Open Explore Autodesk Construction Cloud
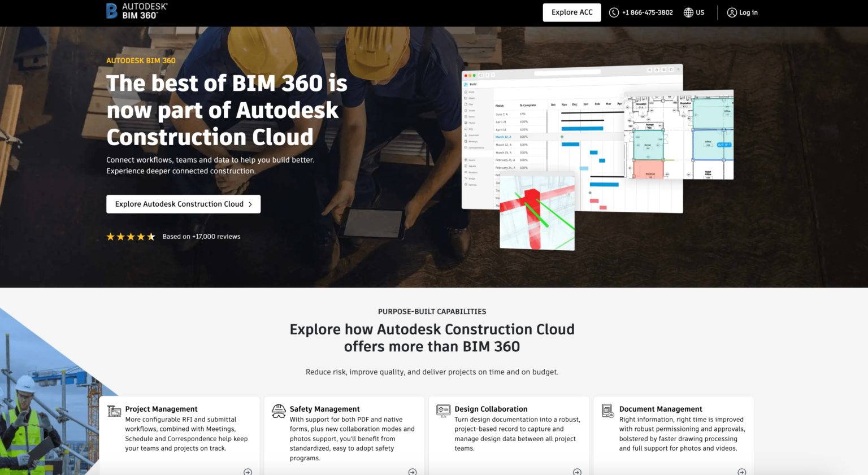This screenshot has width=868, height=475. (183, 204)
